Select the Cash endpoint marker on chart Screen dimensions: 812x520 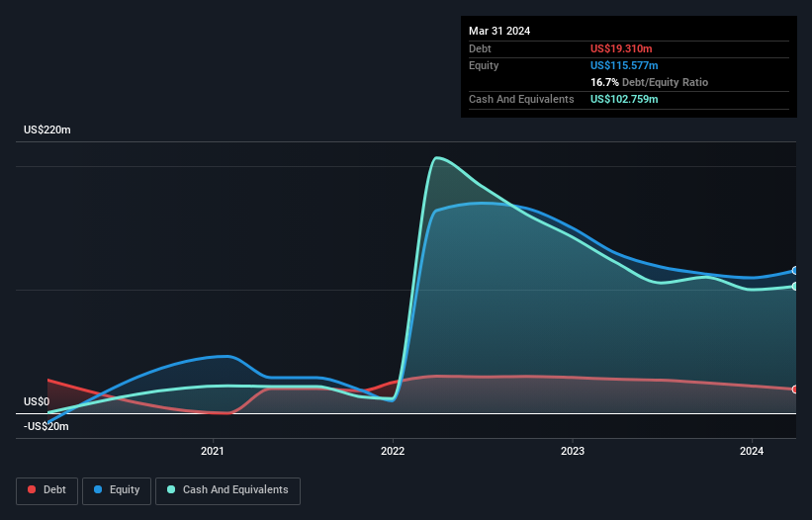(x=795, y=286)
